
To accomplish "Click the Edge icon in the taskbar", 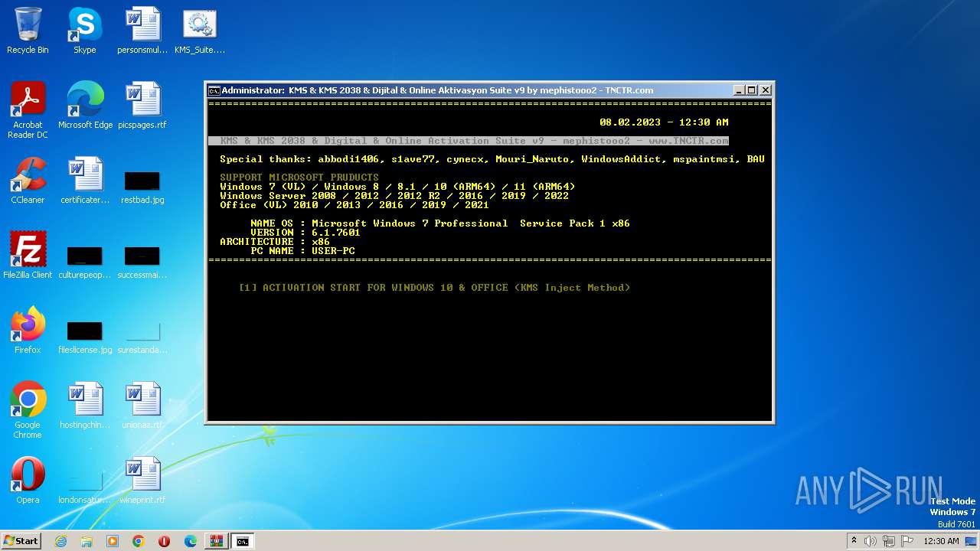I will pyautogui.click(x=191, y=541).
